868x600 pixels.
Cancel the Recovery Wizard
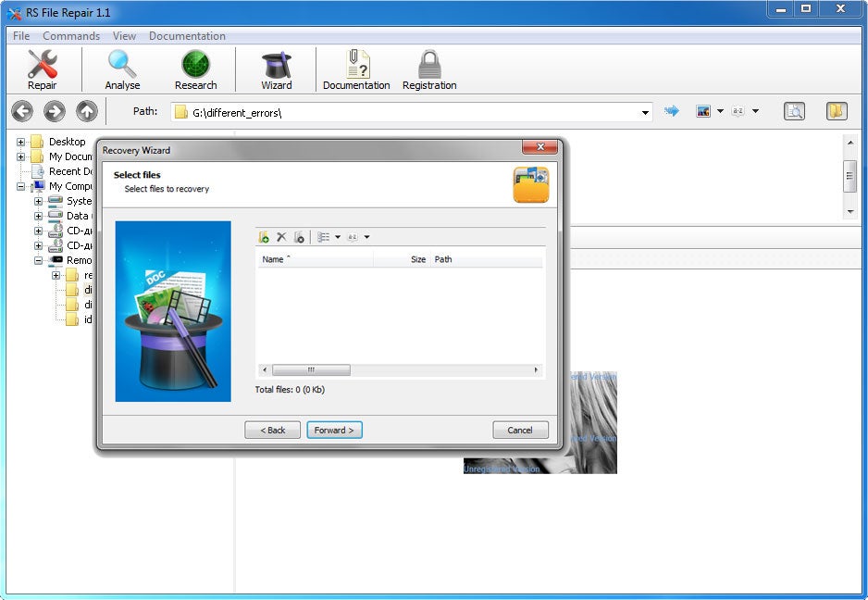point(520,430)
